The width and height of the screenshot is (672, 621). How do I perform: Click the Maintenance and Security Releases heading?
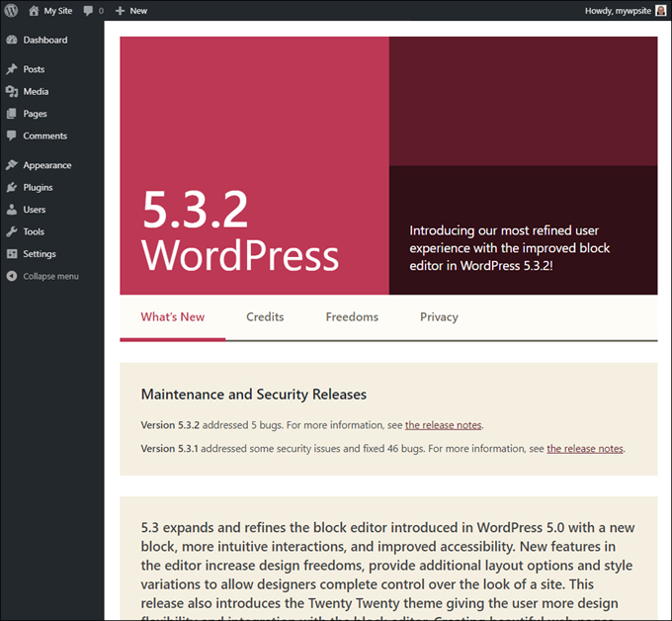tap(254, 395)
